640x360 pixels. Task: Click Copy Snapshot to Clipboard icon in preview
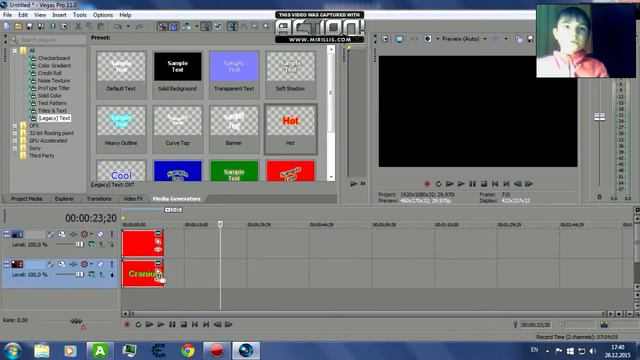[519, 39]
